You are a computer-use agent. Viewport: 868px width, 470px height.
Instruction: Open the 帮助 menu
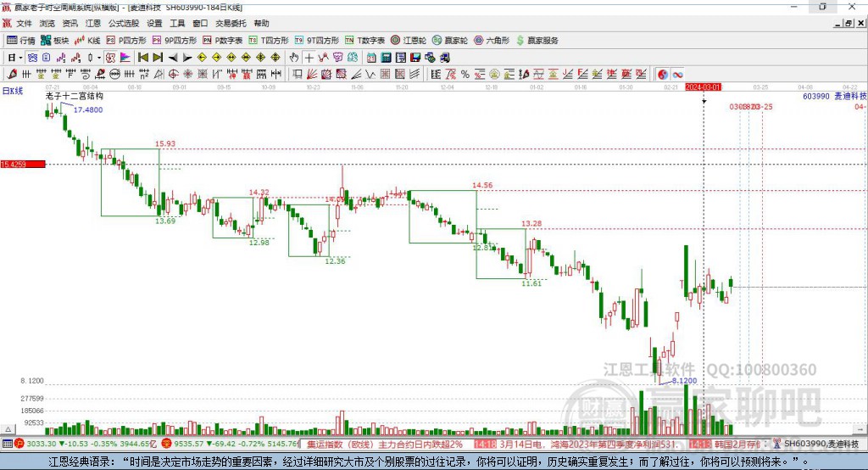pyautogui.click(x=261, y=23)
